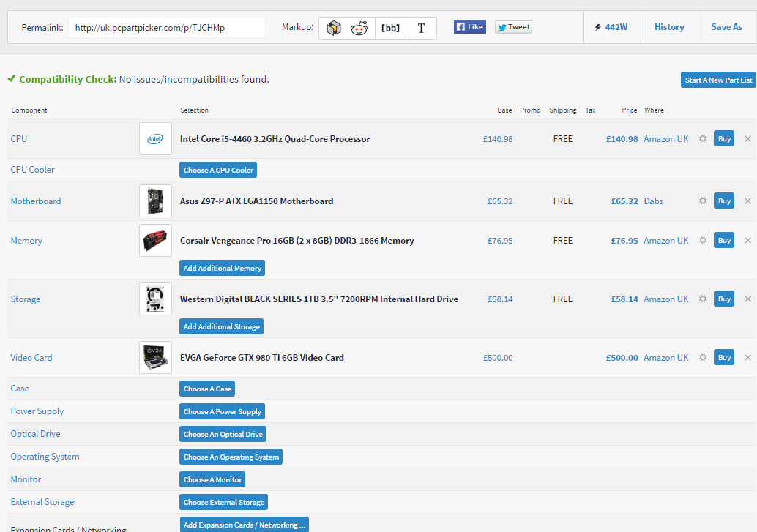Visit Dabs merchant link for motherboard

pos(653,201)
